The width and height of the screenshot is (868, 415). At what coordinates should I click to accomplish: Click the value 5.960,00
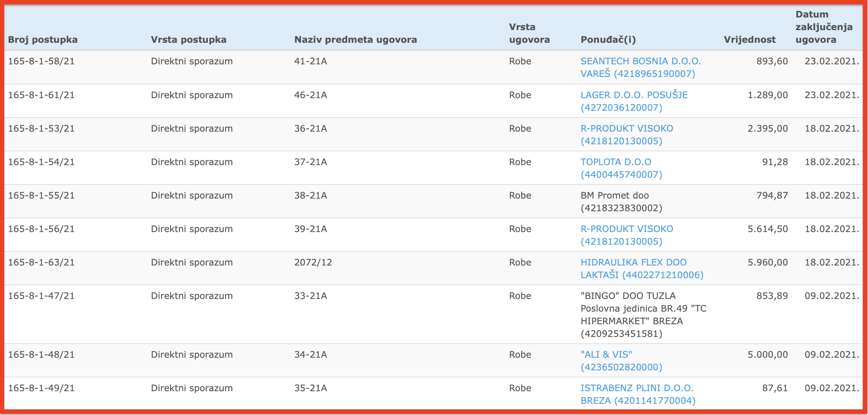[768, 262]
